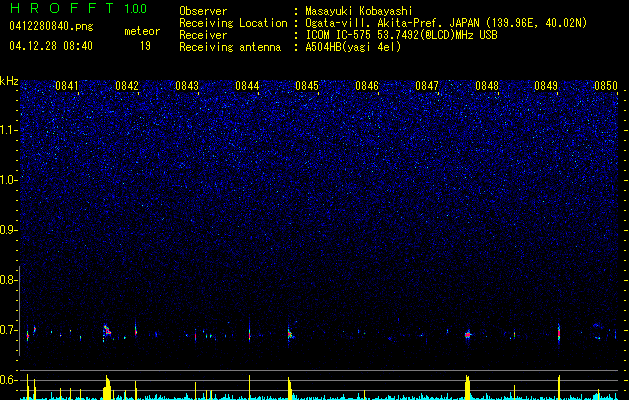
Task: Click the meteor echo just before 0845
Action: point(290,334)
